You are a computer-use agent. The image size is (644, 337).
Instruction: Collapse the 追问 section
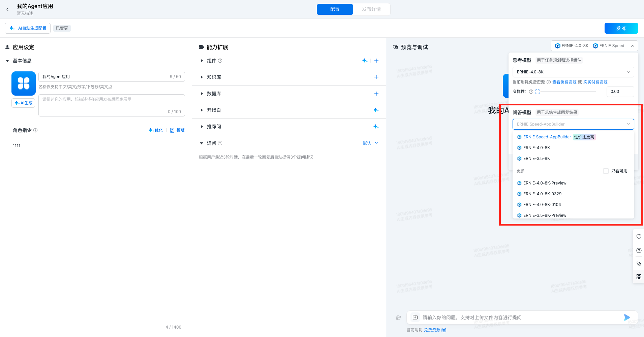tap(202, 143)
